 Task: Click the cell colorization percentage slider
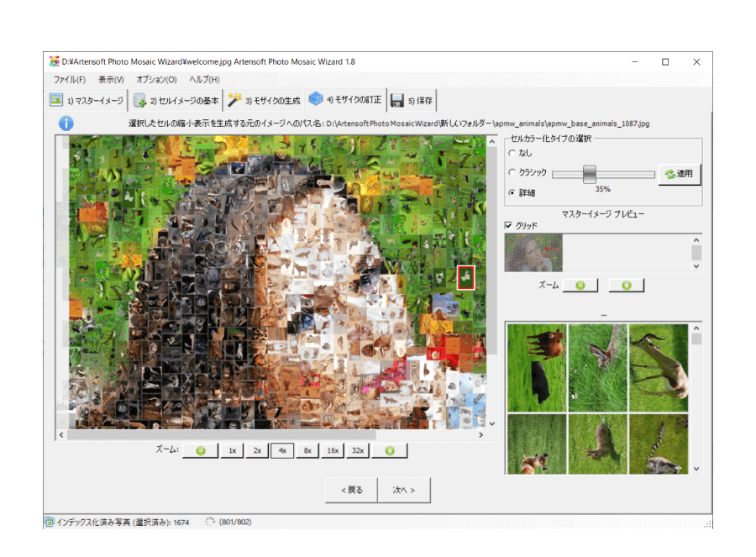[x=590, y=174]
